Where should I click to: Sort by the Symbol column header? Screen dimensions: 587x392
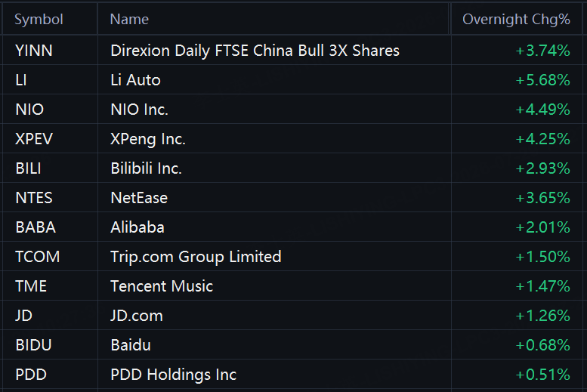click(x=39, y=19)
